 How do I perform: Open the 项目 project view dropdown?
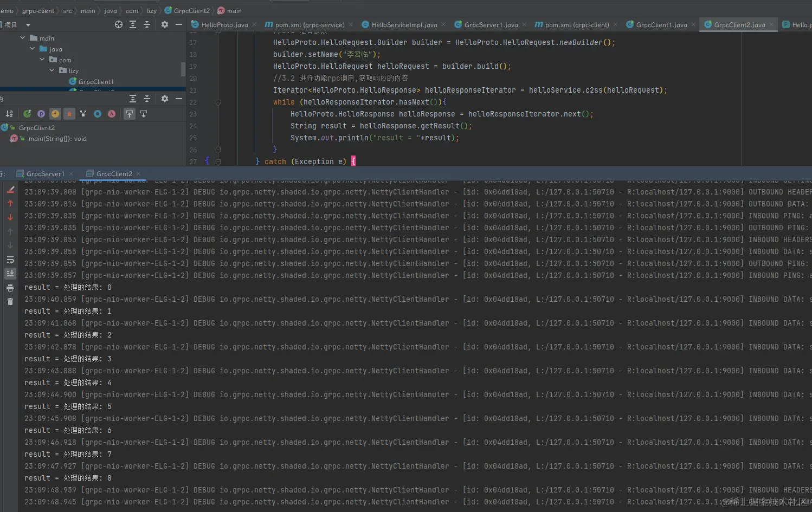[28, 25]
